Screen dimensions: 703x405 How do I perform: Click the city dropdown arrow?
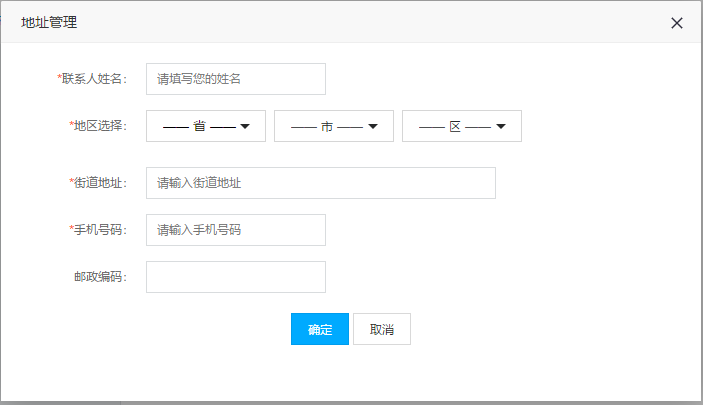pyautogui.click(x=373, y=127)
